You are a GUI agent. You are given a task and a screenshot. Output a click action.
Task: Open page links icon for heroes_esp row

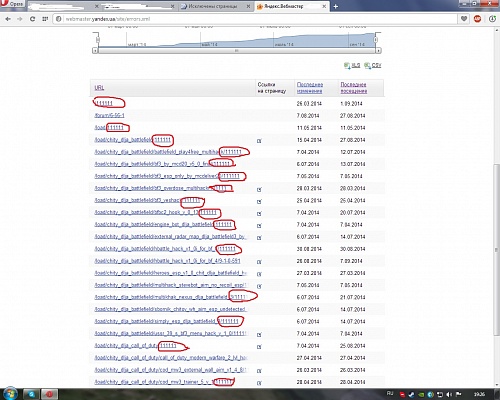coord(259,274)
